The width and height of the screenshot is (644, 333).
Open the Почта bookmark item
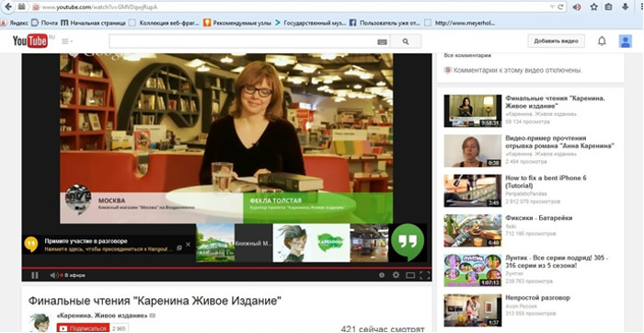click(x=45, y=23)
